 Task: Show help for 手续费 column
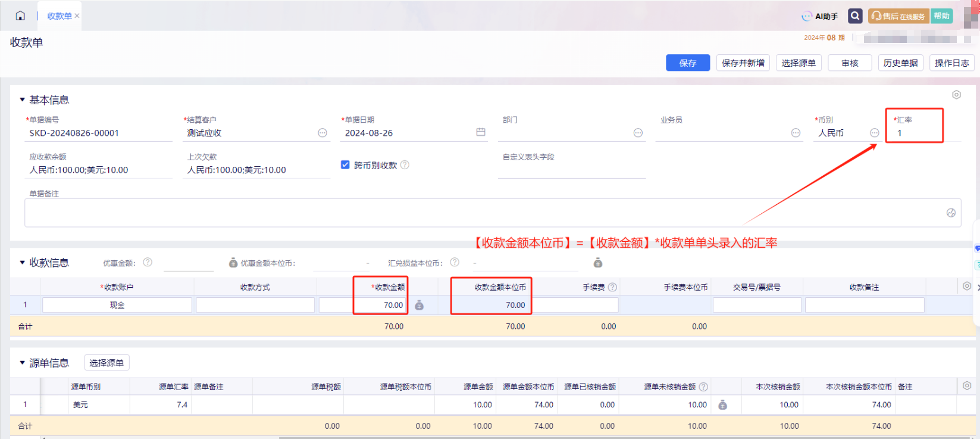(612, 287)
